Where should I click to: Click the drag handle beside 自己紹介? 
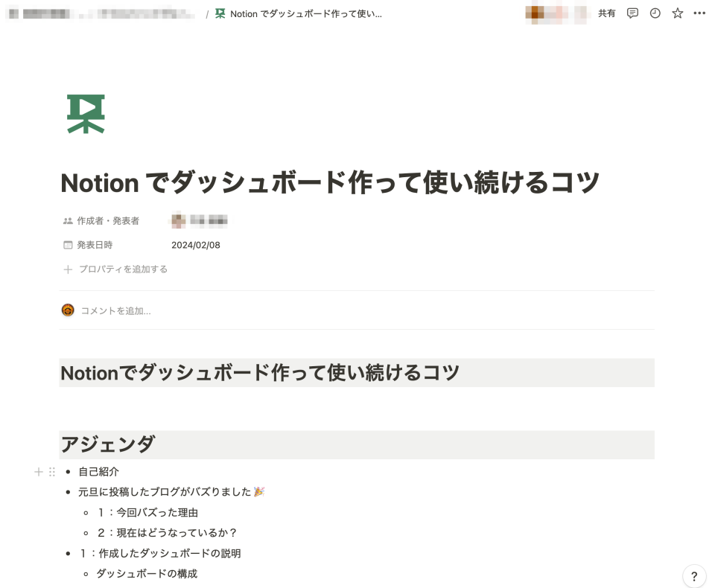[51, 471]
